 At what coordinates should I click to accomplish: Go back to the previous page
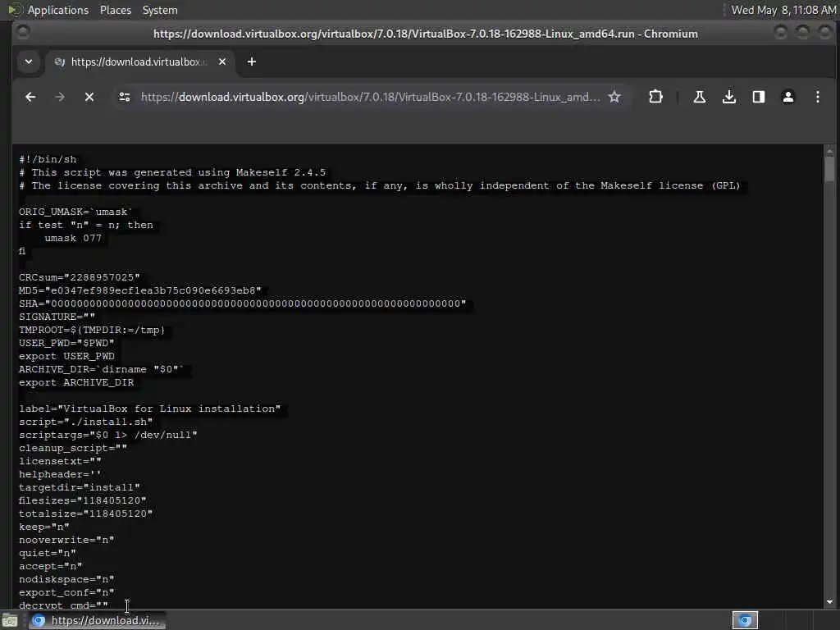[x=30, y=97]
